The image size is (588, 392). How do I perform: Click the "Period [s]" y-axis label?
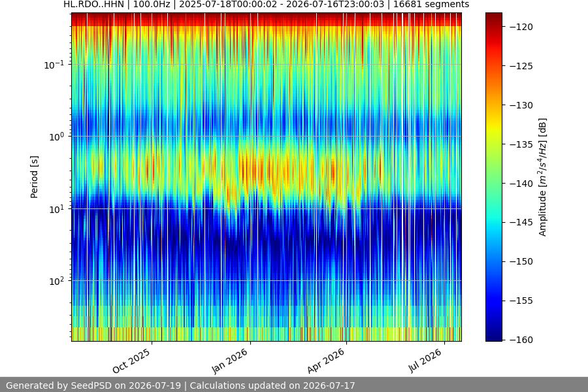point(34,177)
